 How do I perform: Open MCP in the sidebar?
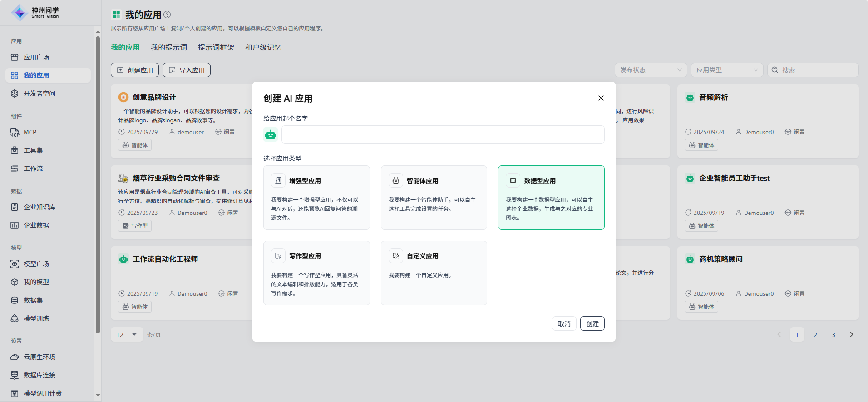tap(30, 132)
